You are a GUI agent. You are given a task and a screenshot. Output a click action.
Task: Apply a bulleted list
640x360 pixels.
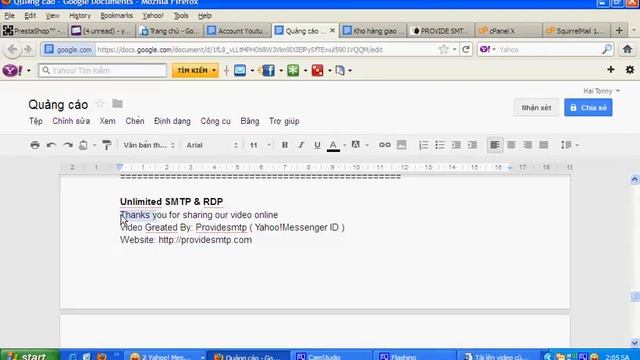point(440,145)
